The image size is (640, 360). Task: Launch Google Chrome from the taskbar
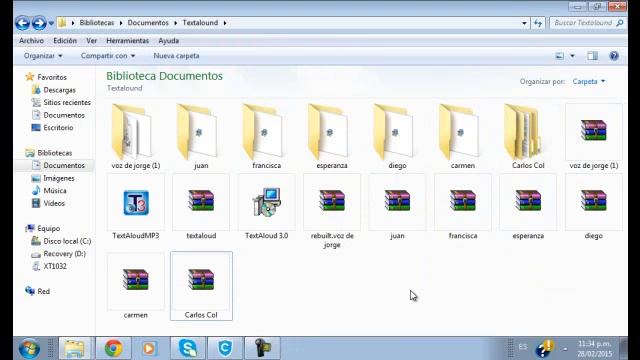[113, 348]
